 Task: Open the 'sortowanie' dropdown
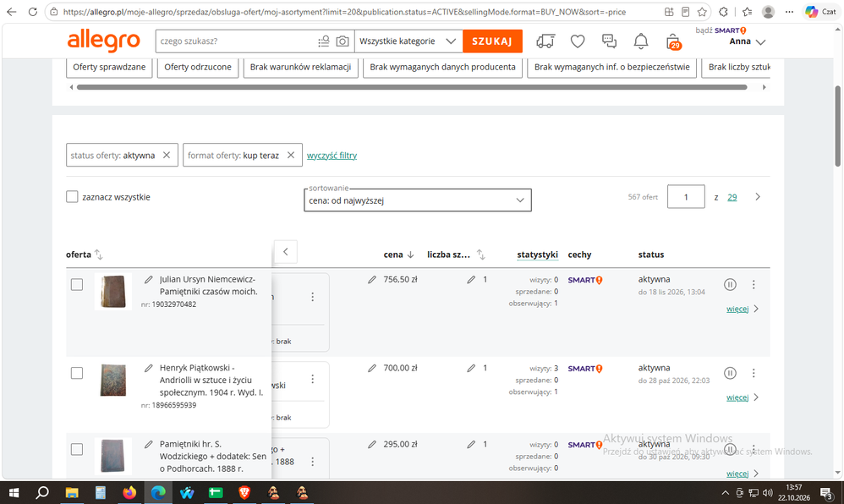(x=418, y=200)
